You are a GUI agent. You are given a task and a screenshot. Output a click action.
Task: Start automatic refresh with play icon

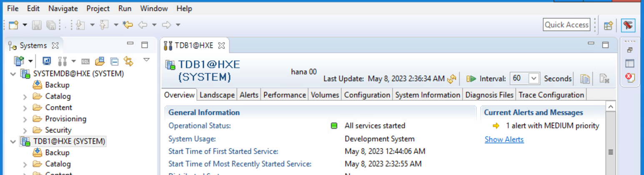coord(471,79)
